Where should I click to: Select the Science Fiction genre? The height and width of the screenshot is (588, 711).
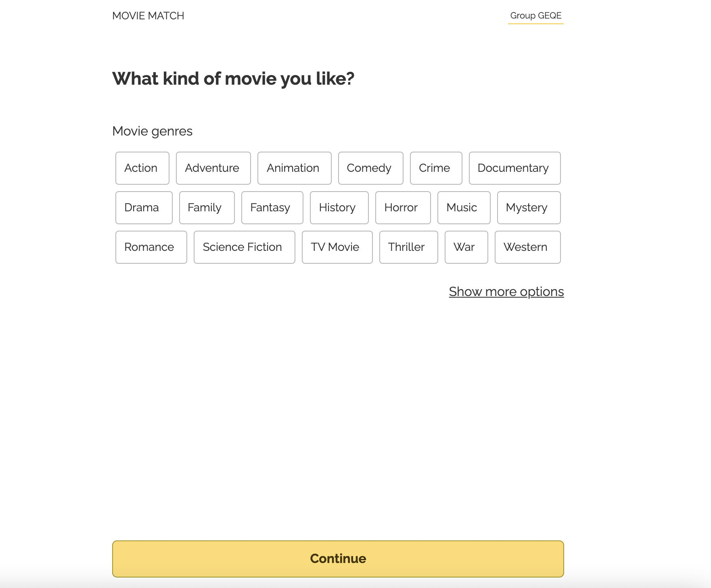tap(244, 247)
